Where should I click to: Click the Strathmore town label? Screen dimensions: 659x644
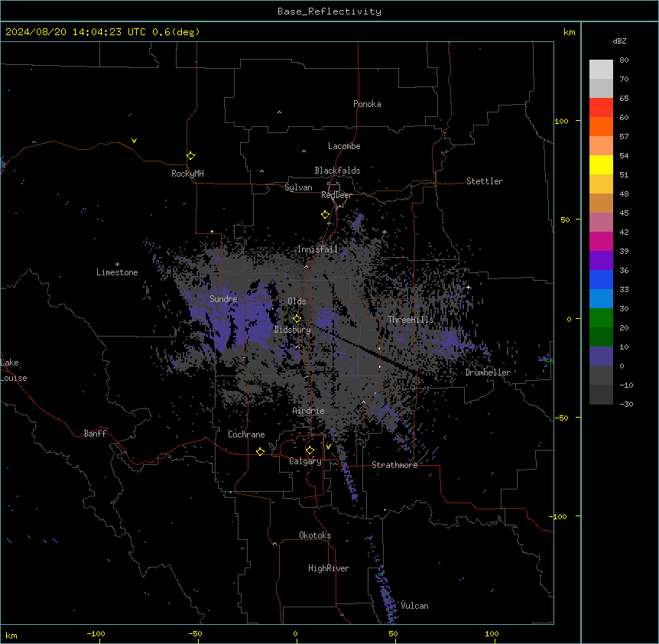(x=394, y=465)
